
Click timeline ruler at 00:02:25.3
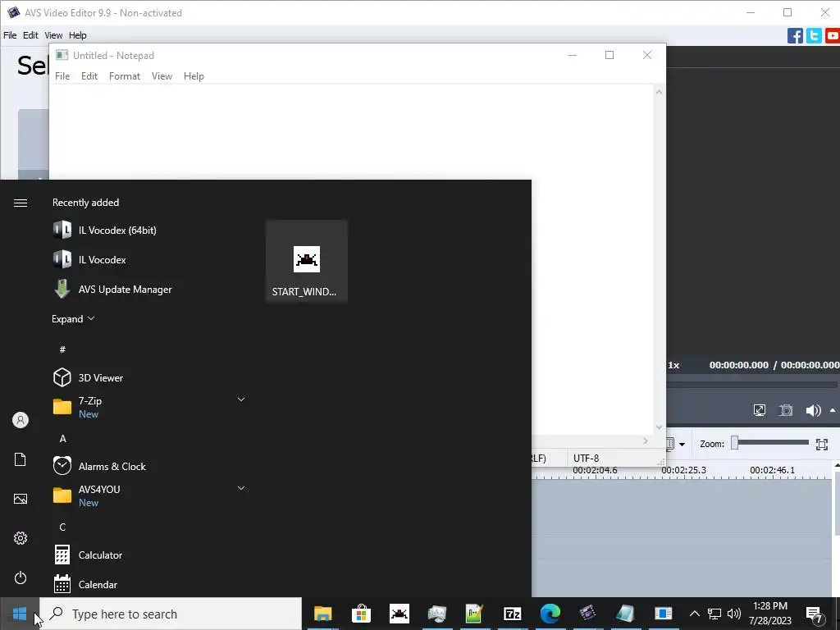click(x=683, y=470)
